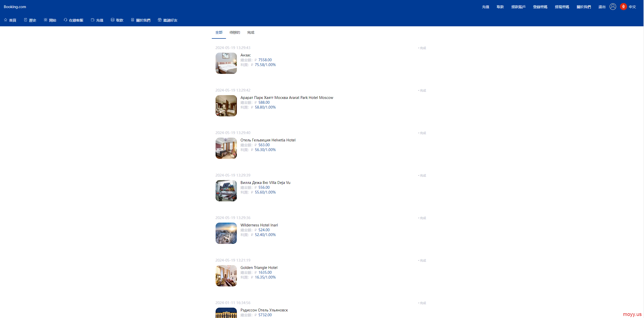
Task: Click profit value 16.35/1.00%
Action: [265, 277]
